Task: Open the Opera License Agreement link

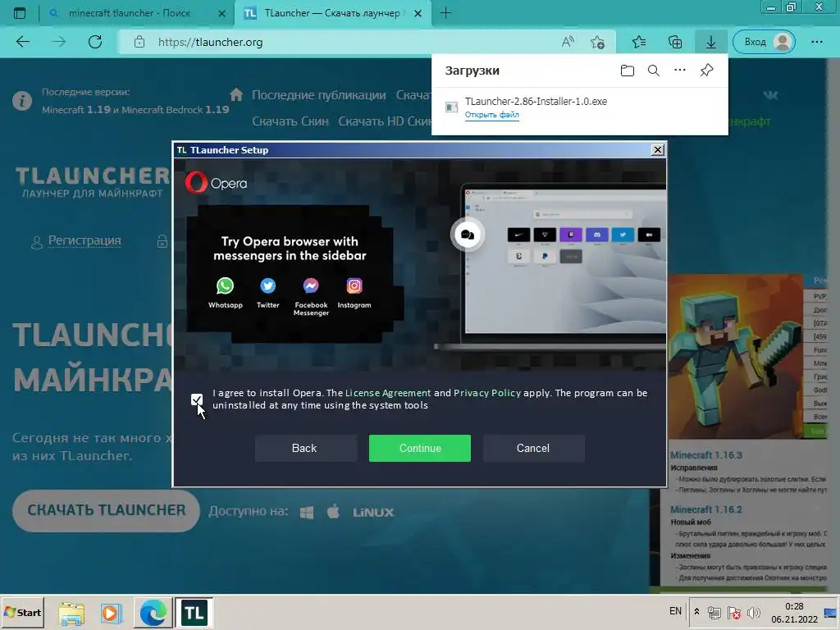Action: (x=388, y=393)
